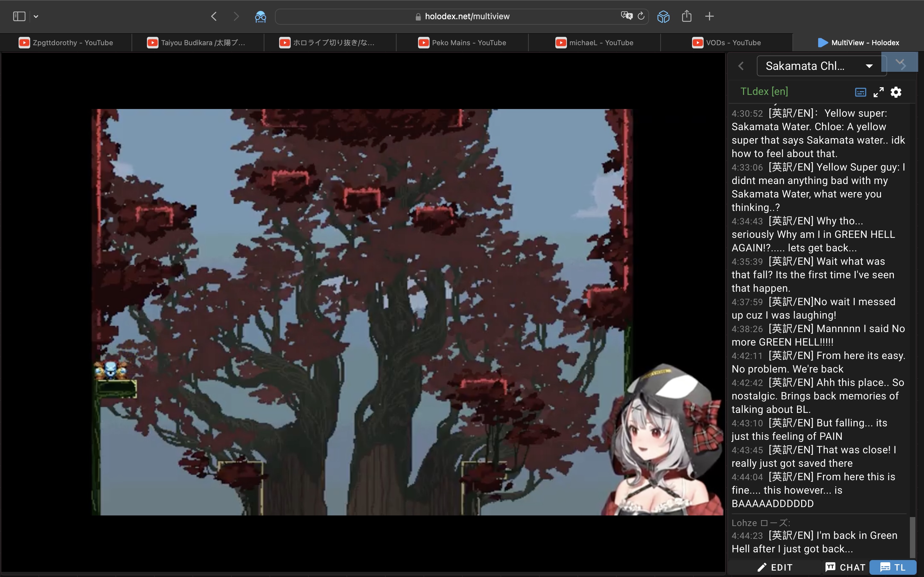Image resolution: width=924 pixels, height=577 pixels.
Task: Click the CHAT button in the bottom bar
Action: tap(845, 567)
